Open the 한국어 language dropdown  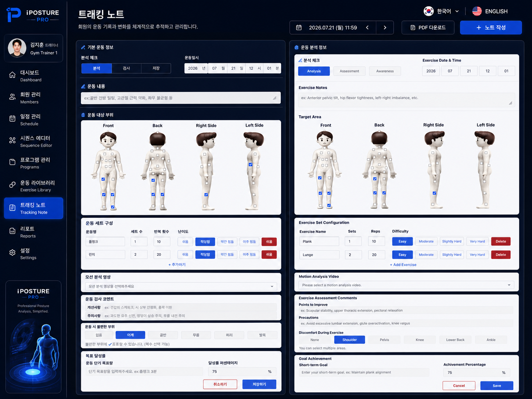point(447,11)
